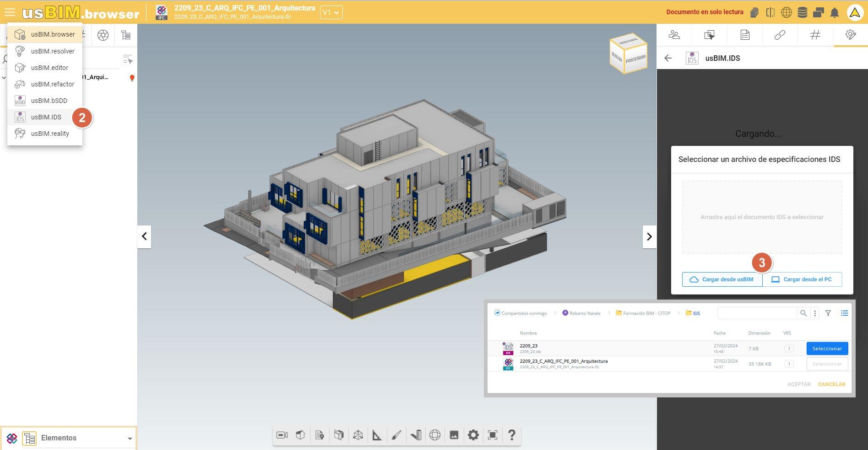Viewport: 868px width, 450px height.
Task: Open usBIM.refactor from the menu
Action: pyautogui.click(x=45, y=84)
